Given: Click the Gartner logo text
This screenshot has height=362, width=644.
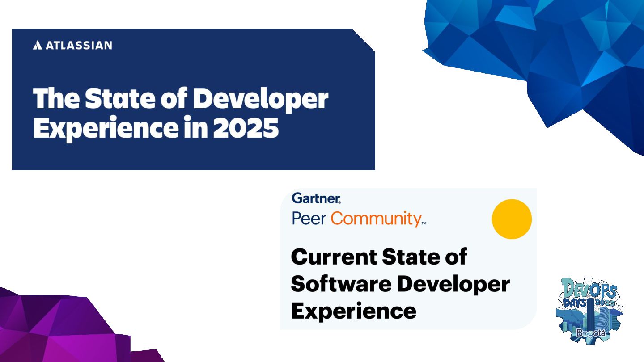Looking at the screenshot, I should coord(316,198).
